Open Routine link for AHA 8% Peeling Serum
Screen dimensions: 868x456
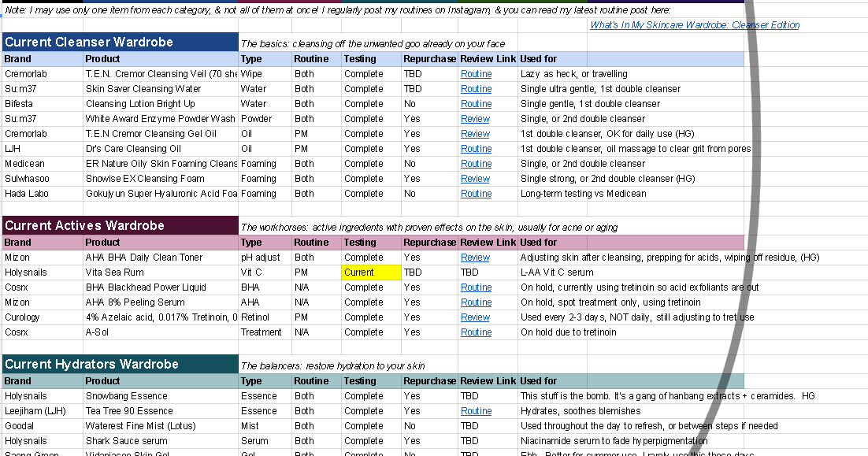click(476, 302)
